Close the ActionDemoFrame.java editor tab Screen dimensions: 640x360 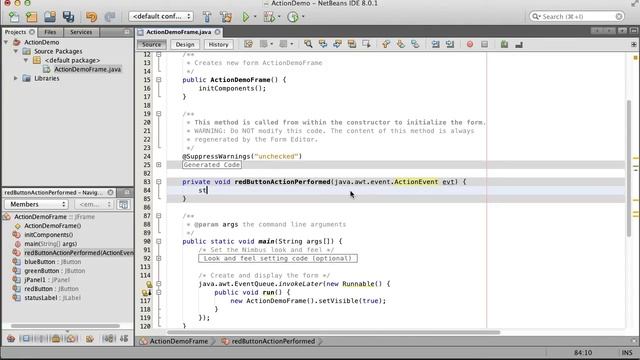[x=218, y=32]
